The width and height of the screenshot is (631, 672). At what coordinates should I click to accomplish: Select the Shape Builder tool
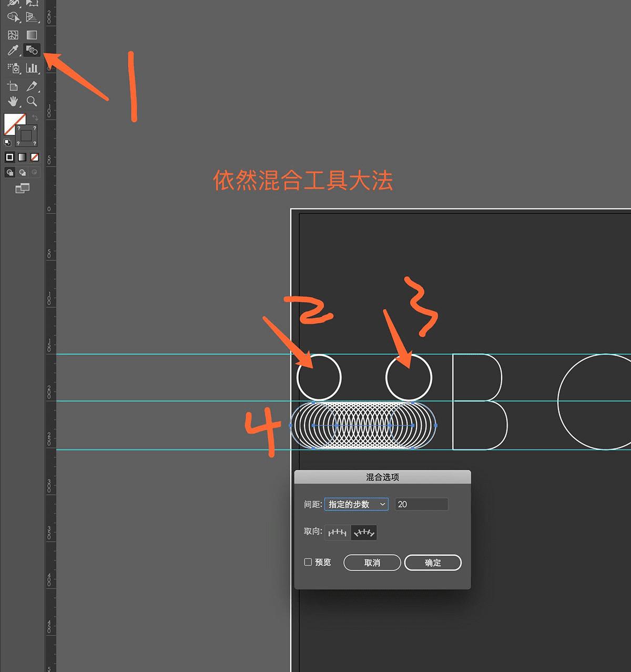coord(13,17)
